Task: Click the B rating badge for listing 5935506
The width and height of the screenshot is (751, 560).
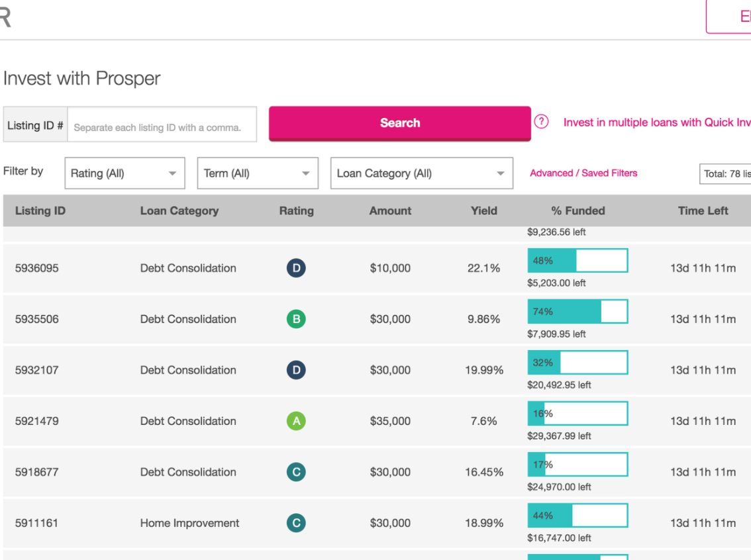Action: 296,319
